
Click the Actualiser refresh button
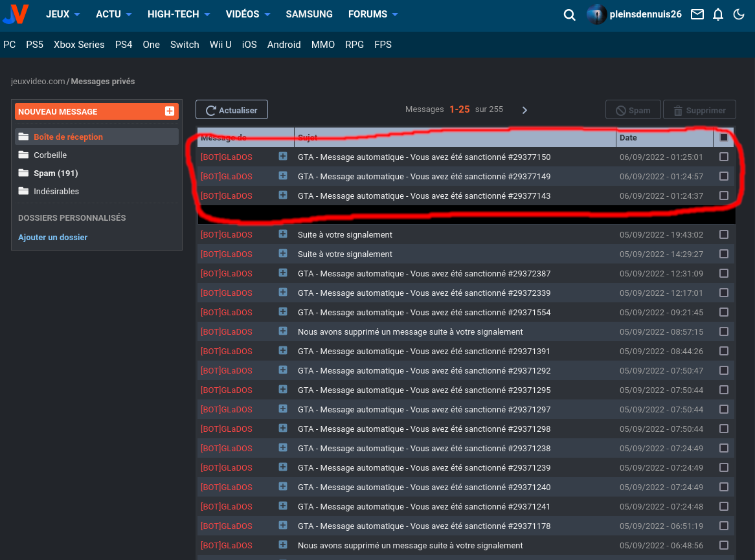(232, 110)
